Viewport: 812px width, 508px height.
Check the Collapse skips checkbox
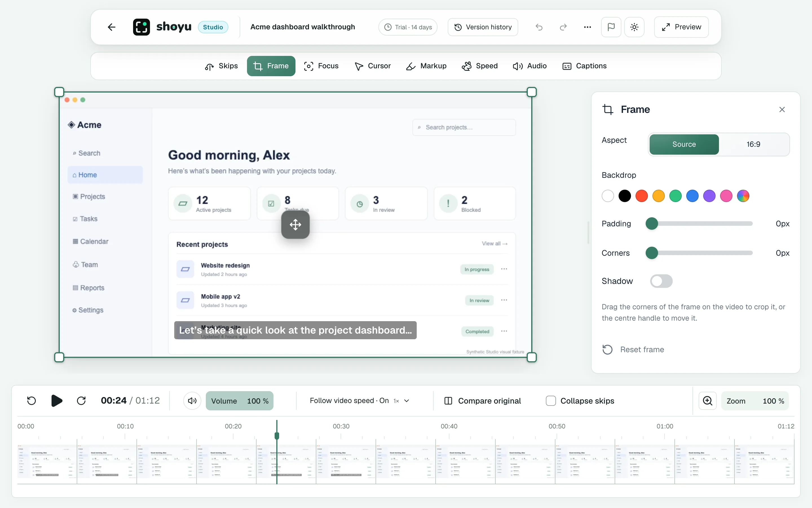coord(551,400)
